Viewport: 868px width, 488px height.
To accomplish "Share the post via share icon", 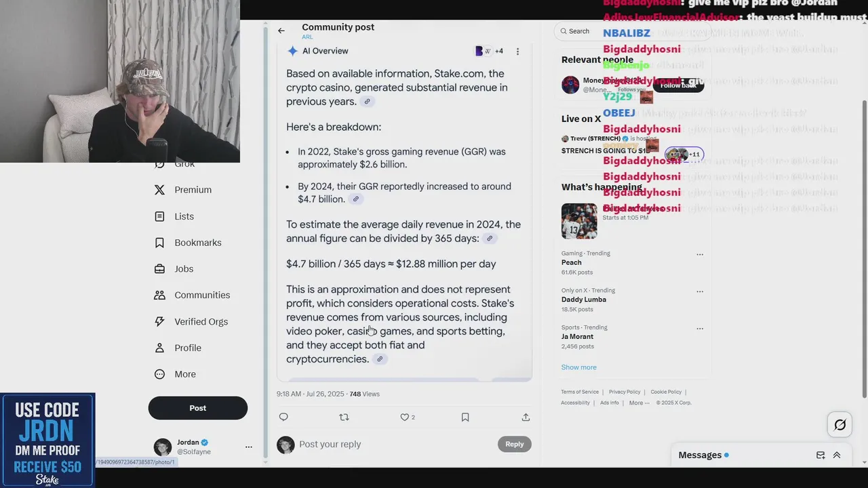I will click(x=526, y=417).
